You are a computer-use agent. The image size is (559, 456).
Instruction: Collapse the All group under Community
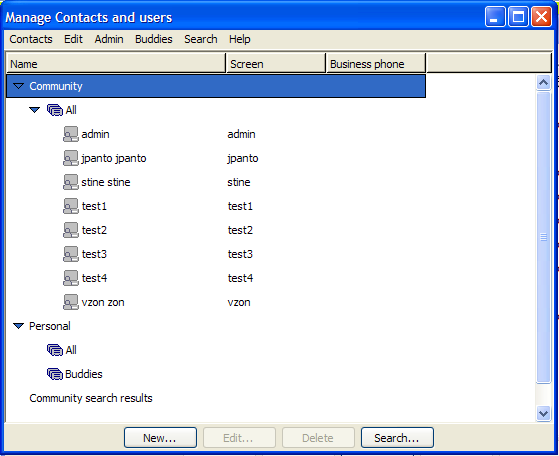point(35,110)
